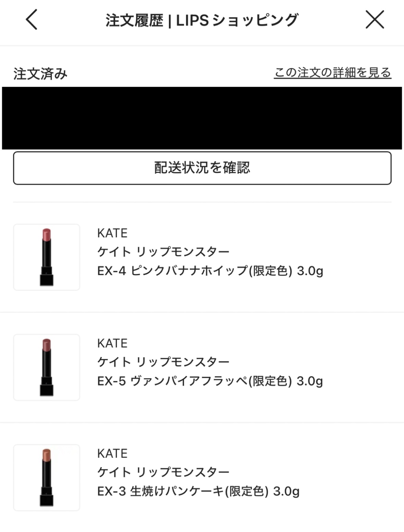Click ケイト リップモンスター name in the EX-5 item
The image size is (404, 532).
tap(163, 362)
